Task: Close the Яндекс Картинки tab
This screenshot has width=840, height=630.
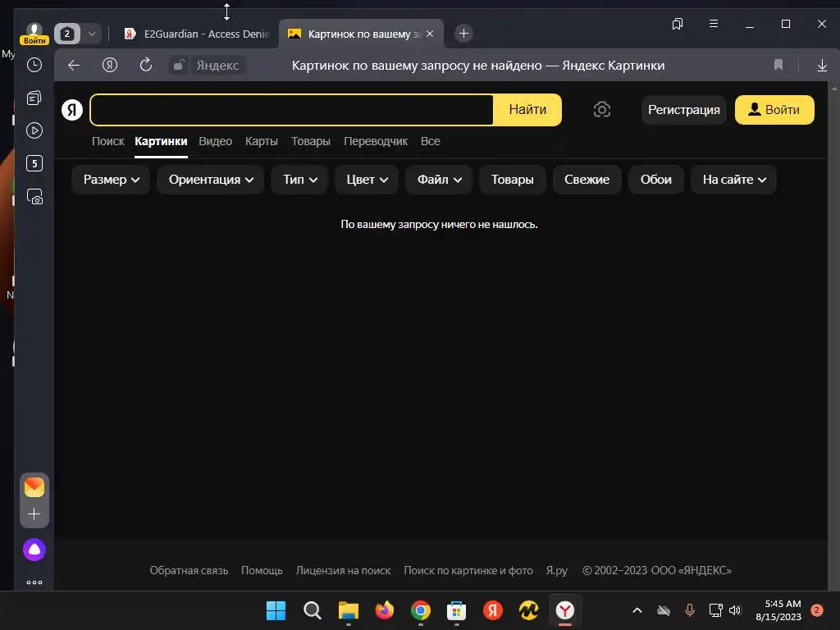Action: click(x=430, y=34)
